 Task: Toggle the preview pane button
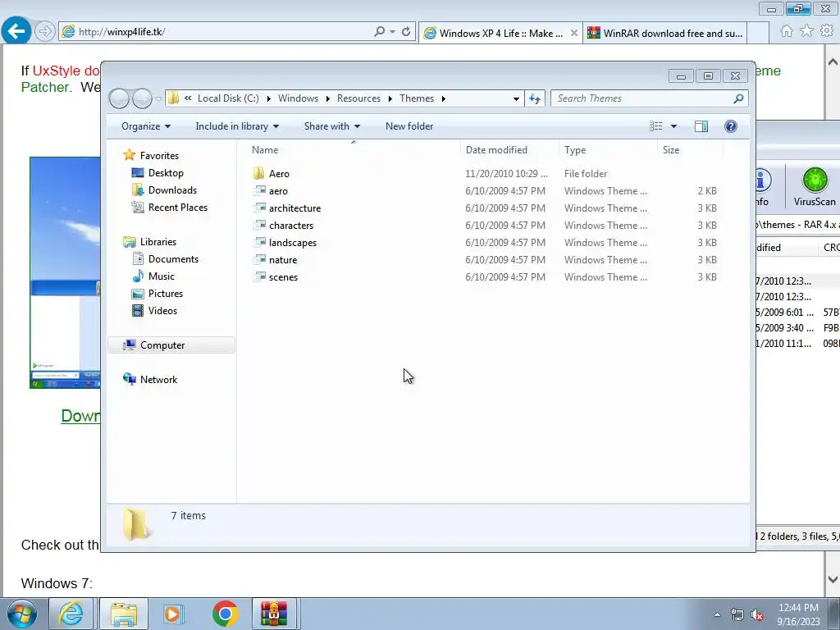tap(701, 126)
